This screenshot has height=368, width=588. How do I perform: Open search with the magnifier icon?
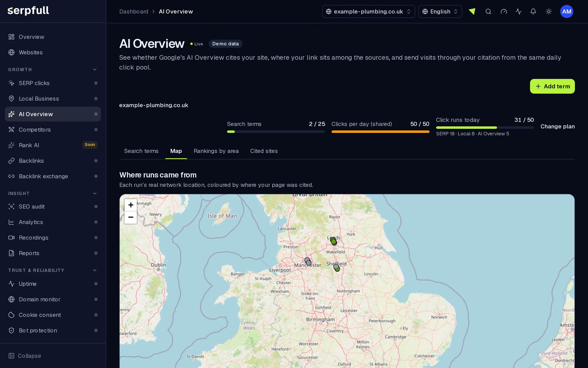tap(488, 11)
